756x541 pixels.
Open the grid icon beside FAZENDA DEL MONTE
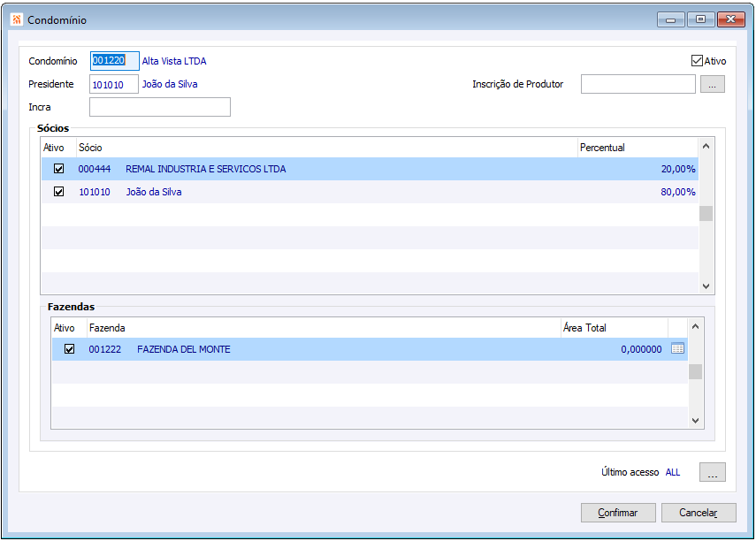(x=677, y=348)
